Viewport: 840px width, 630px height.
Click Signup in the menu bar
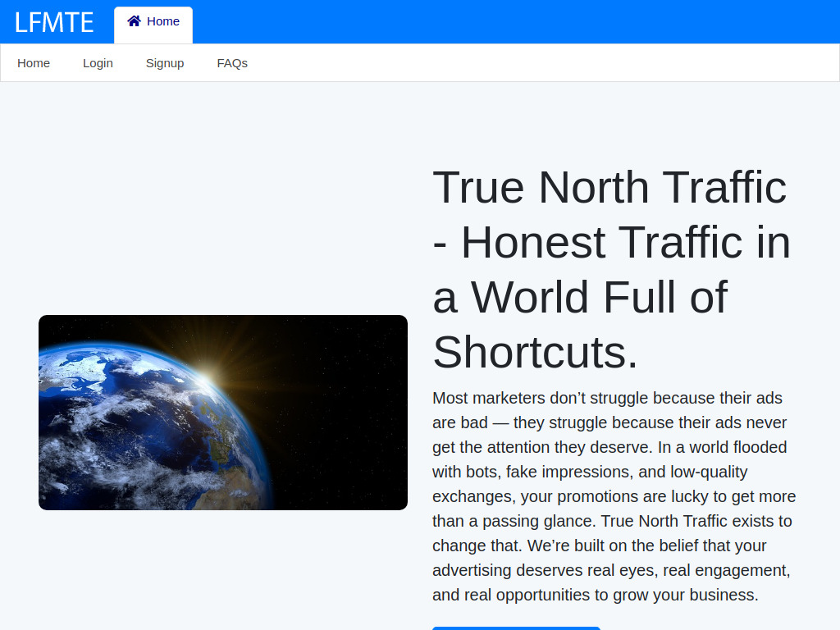pos(164,62)
